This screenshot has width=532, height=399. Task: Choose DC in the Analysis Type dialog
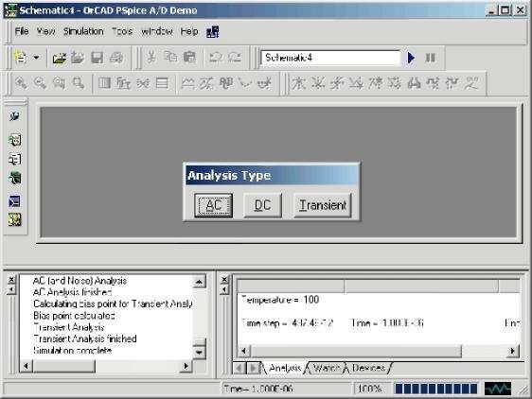[x=262, y=205]
